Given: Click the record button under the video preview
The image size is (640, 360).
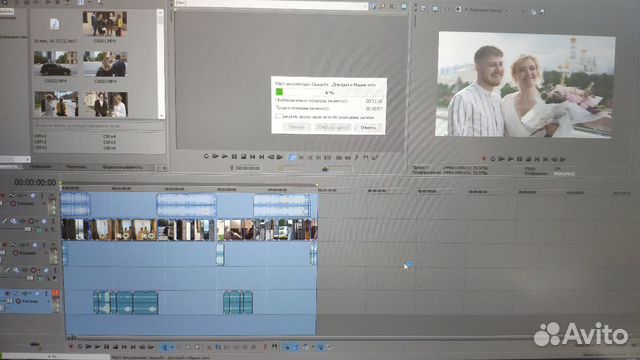Looking at the screenshot, I should 484,159.
